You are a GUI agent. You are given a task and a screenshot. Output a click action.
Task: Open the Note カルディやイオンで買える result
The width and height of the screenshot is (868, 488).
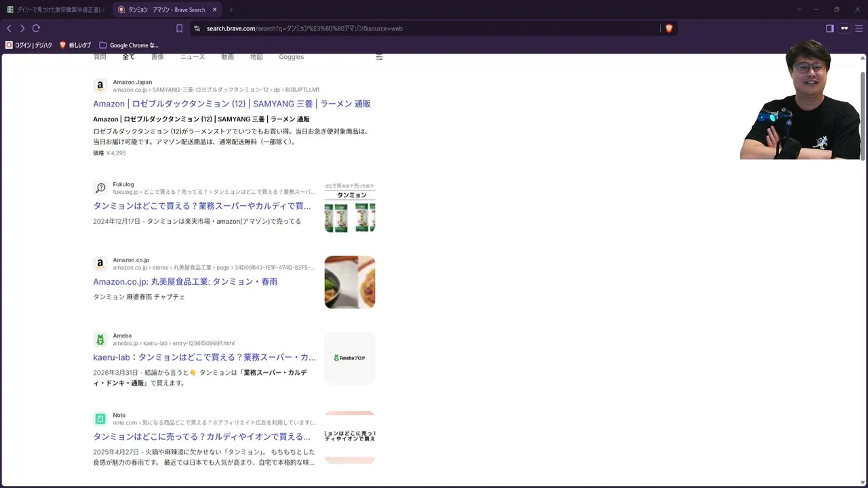(202, 436)
